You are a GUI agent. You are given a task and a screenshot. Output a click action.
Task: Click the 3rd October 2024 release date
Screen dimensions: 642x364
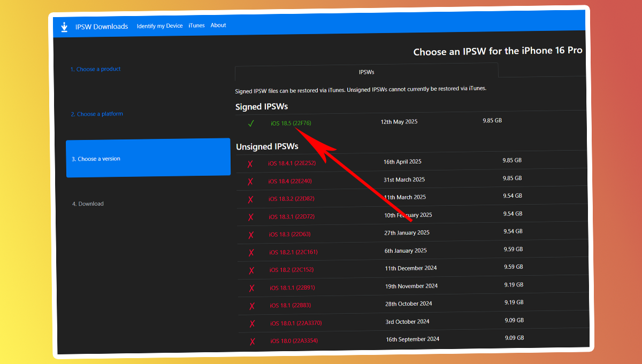(408, 322)
